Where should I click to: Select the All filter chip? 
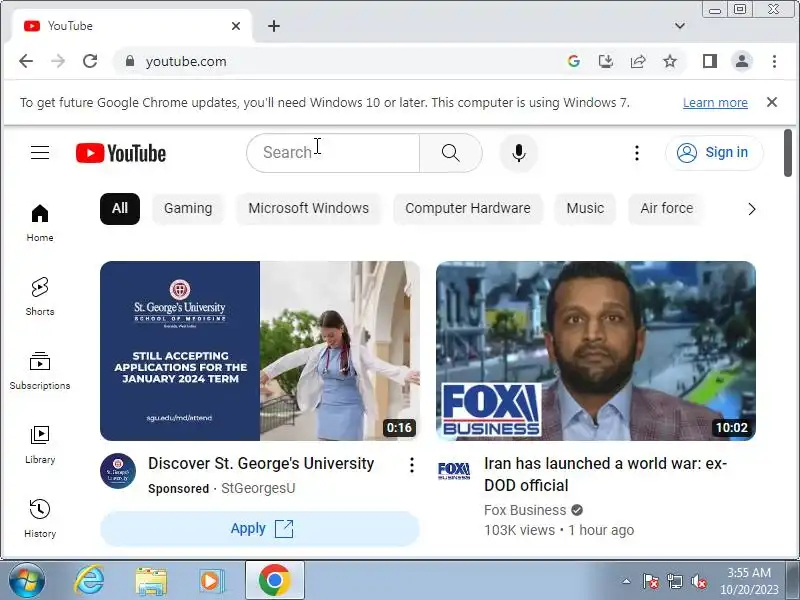[120, 209]
